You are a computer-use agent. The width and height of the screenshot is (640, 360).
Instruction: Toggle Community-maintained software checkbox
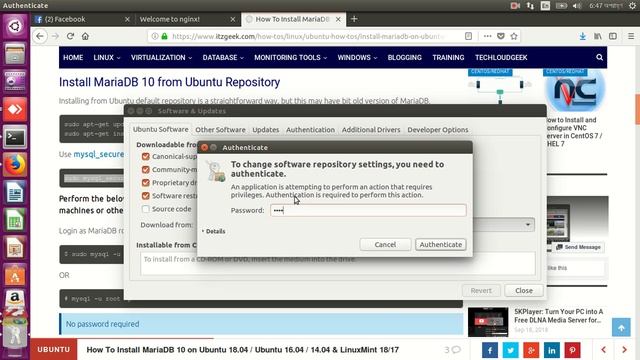[145, 169]
